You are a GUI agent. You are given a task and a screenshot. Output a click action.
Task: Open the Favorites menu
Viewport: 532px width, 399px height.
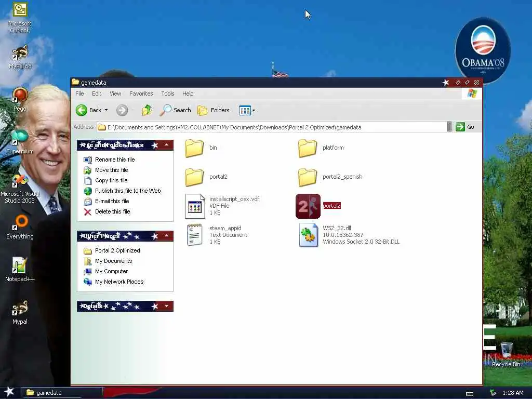click(x=141, y=94)
